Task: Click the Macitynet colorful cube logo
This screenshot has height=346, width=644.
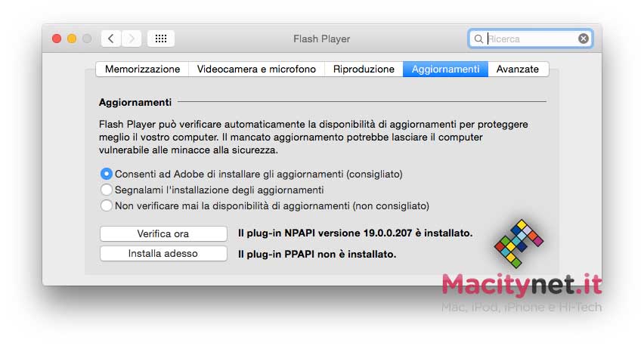Action: pyautogui.click(x=519, y=243)
